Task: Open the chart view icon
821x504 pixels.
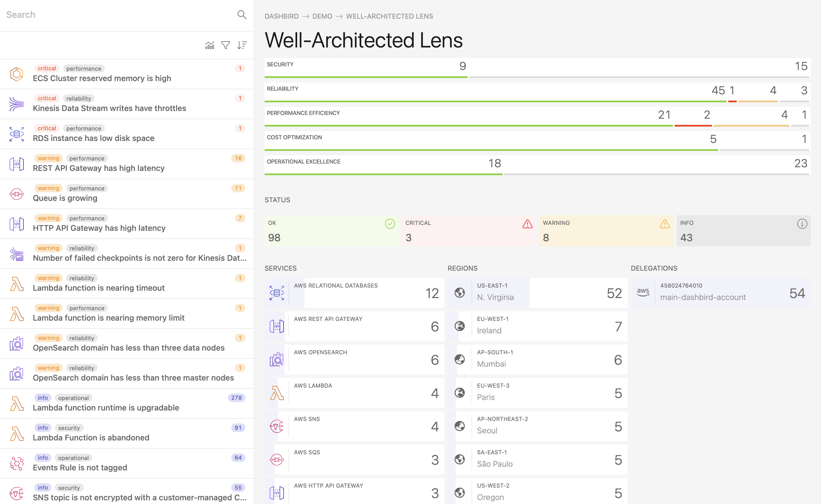Action: point(210,45)
